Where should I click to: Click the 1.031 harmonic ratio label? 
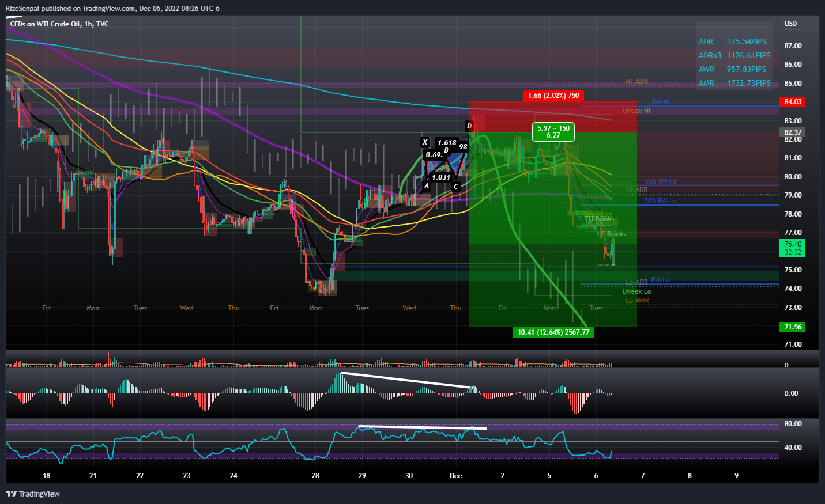pos(441,177)
